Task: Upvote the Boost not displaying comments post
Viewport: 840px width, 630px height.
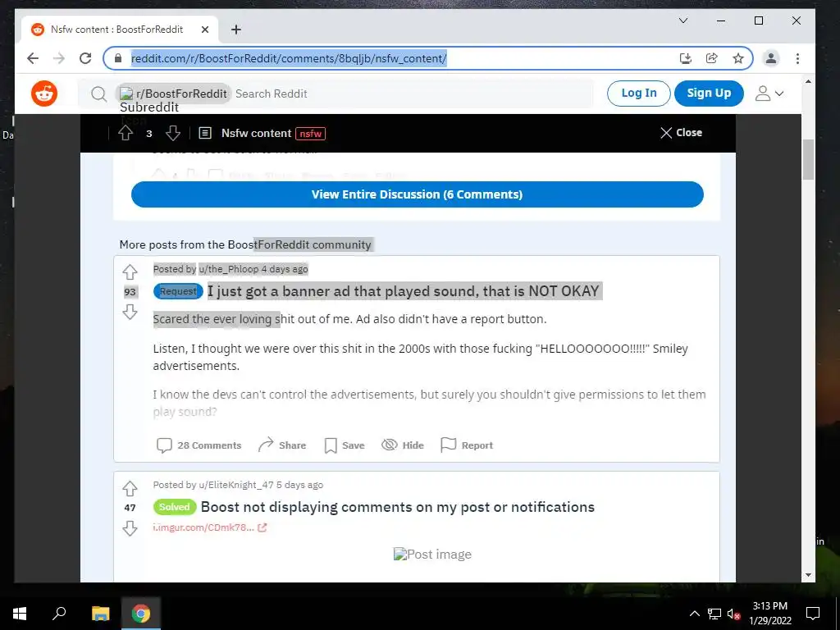Action: 130,489
